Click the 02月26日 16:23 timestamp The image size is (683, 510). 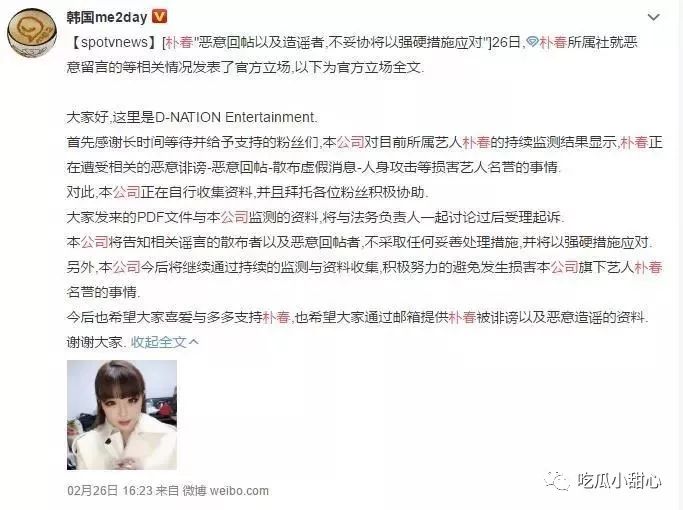coord(110,491)
